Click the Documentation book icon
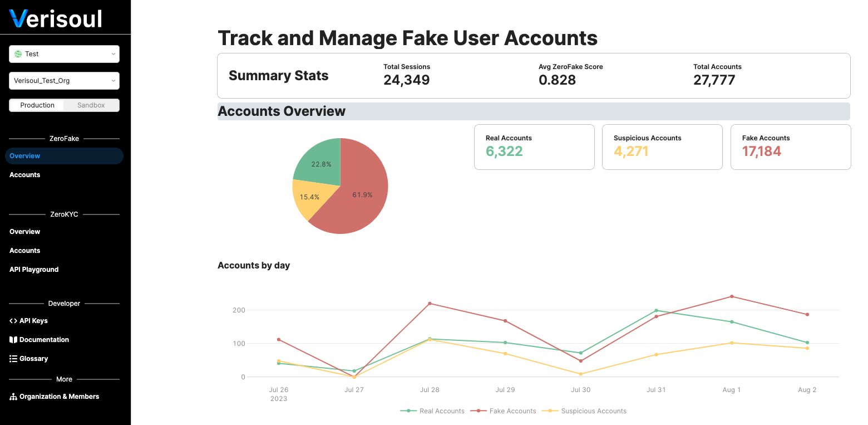868x425 pixels. pyautogui.click(x=13, y=340)
